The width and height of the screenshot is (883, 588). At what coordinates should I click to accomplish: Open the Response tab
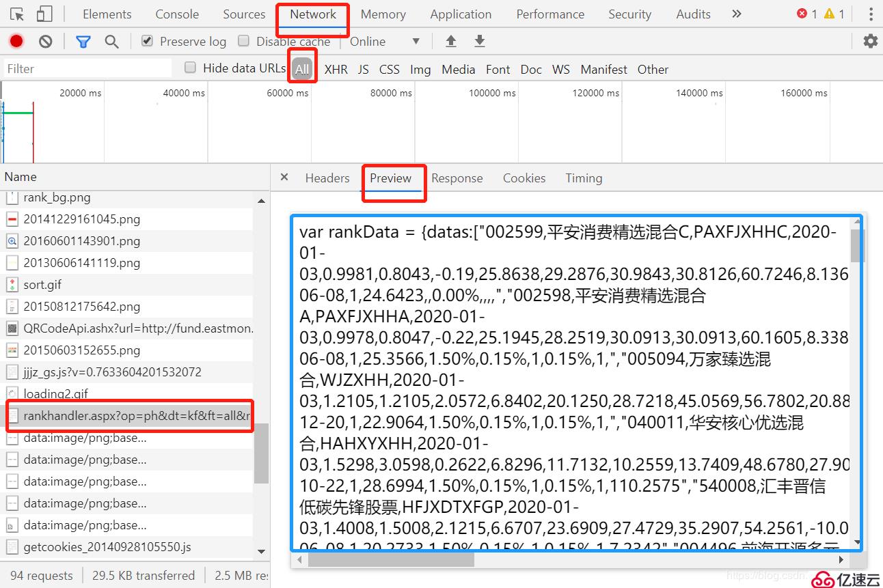coord(457,178)
